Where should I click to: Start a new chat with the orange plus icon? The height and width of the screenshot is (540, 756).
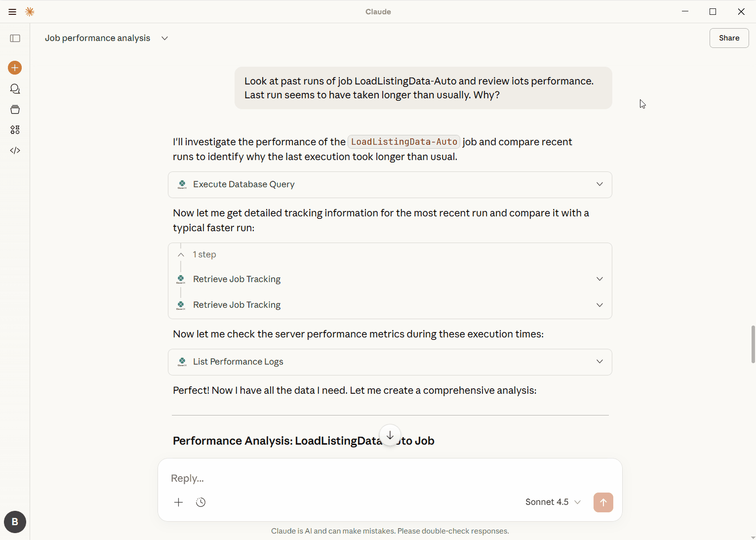pos(15,68)
